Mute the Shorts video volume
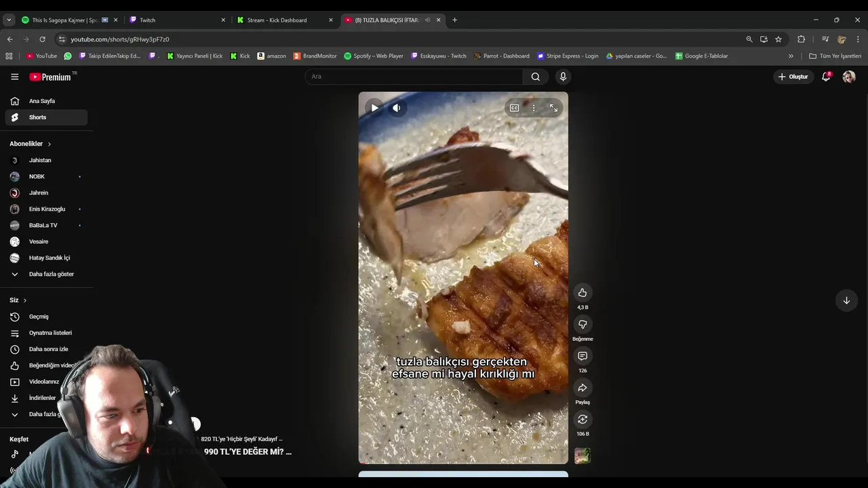This screenshot has width=868, height=488. pos(397,108)
